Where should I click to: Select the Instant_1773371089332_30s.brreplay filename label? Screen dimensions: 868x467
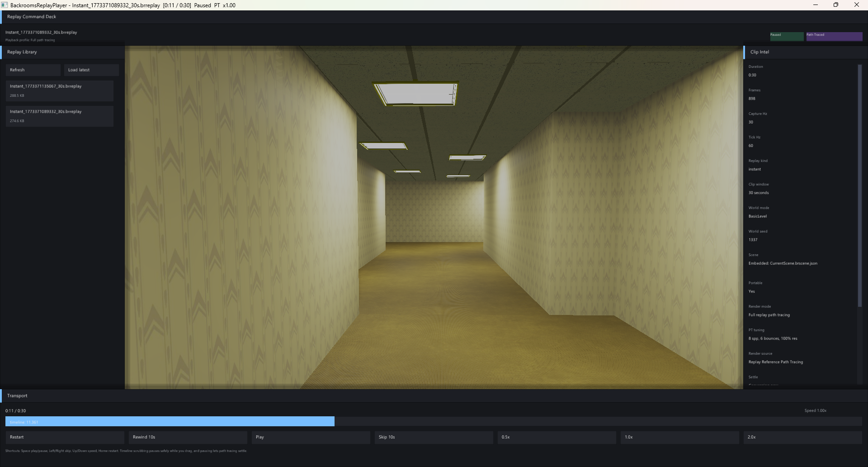[x=41, y=32]
